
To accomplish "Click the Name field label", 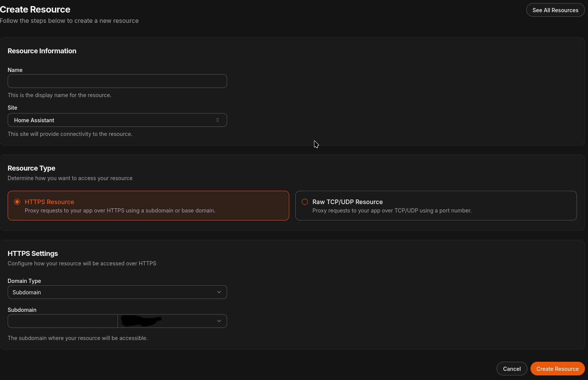I will (15, 70).
